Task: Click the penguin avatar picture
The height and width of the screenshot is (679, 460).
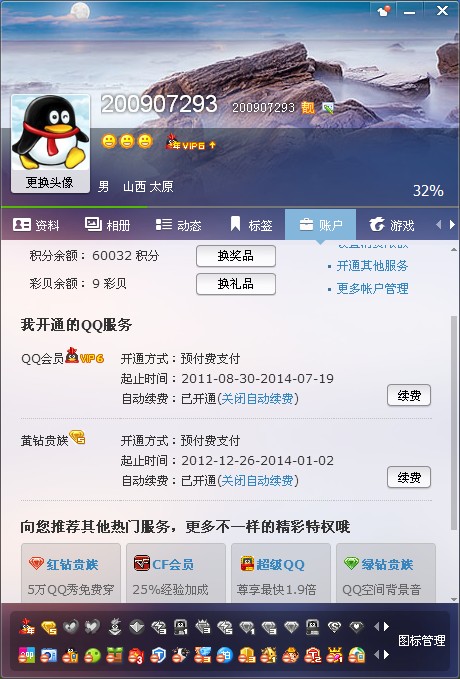Action: [50, 133]
